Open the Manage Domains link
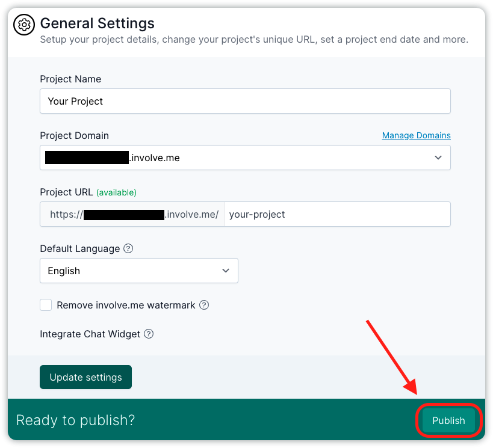Screen dimensions: 493x448 [x=417, y=135]
